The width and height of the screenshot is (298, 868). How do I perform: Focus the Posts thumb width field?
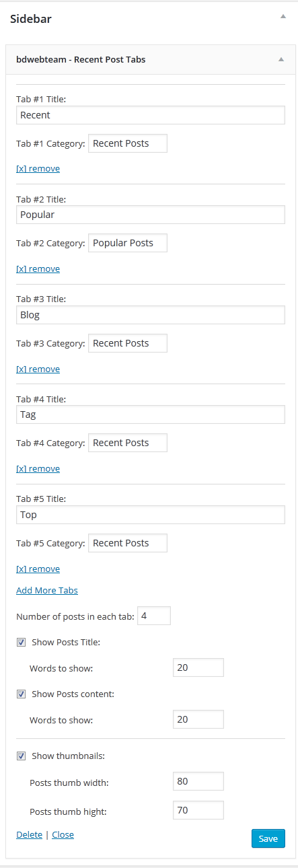[198, 781]
